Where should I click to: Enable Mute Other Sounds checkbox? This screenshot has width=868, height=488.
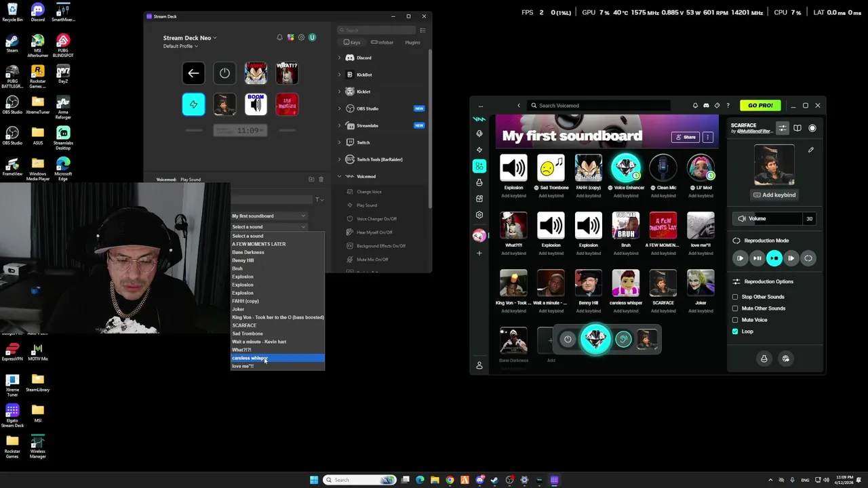[735, 308]
